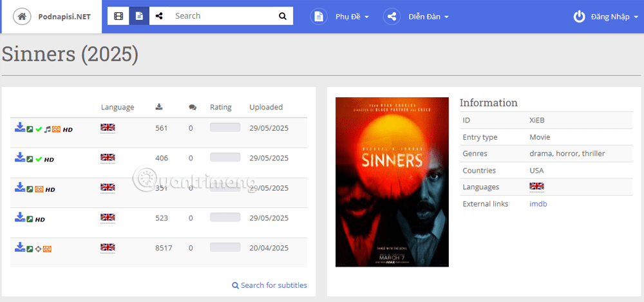644x302 pixels.
Task: Click HD badge in 406 downloads row
Action: coord(49,160)
